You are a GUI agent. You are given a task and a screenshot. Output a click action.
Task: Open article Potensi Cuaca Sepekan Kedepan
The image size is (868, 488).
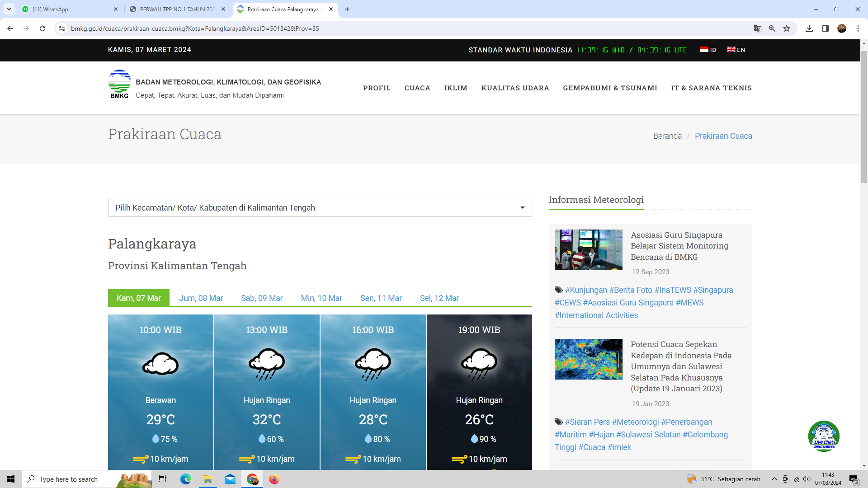click(681, 366)
